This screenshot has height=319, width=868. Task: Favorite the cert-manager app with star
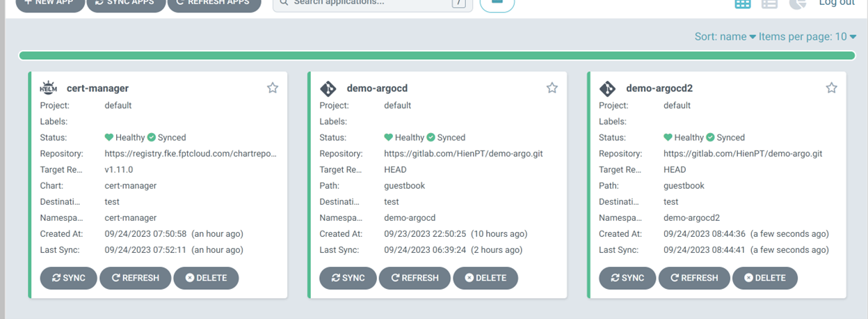(x=273, y=88)
